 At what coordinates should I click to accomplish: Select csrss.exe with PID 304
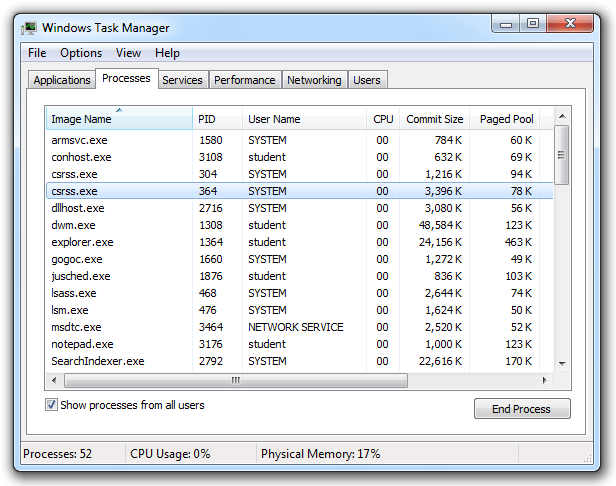pos(299,174)
